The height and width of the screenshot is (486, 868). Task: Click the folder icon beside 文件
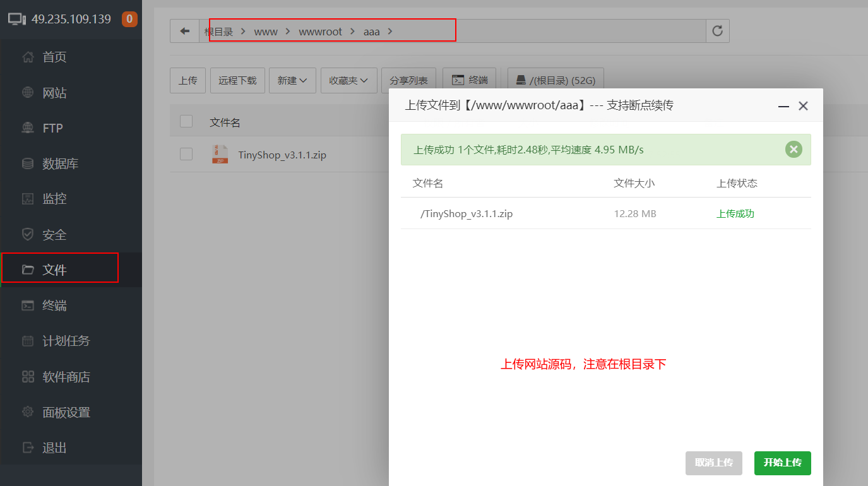(28, 270)
